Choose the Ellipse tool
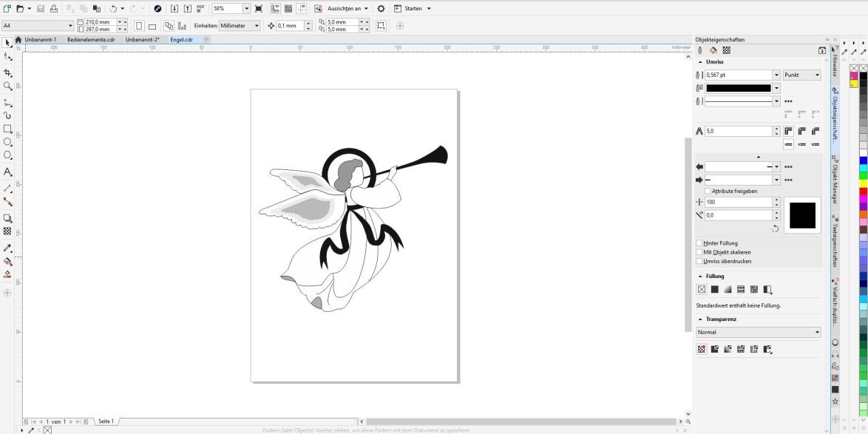Screen dimensions: 868x434 coord(8,141)
